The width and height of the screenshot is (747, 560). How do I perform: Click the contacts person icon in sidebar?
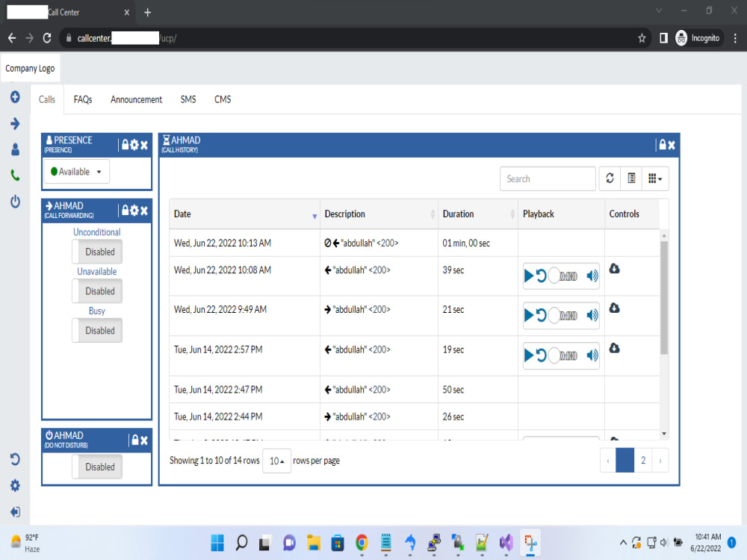point(15,149)
